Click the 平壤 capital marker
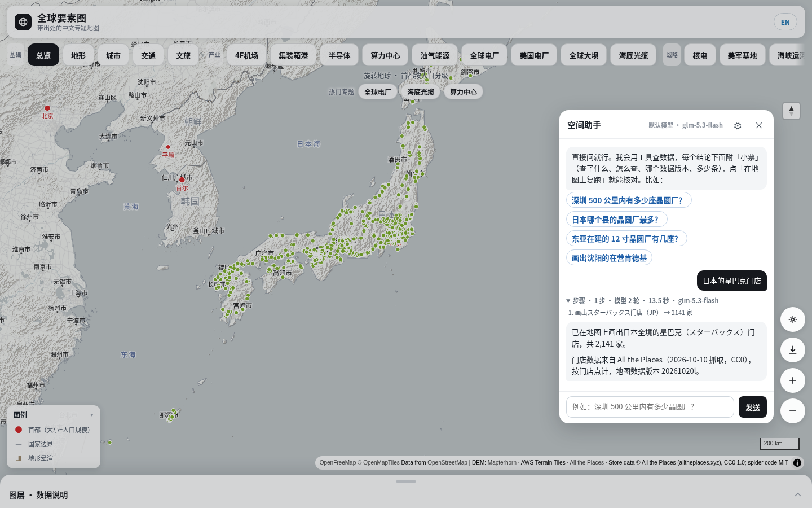 click(168, 147)
